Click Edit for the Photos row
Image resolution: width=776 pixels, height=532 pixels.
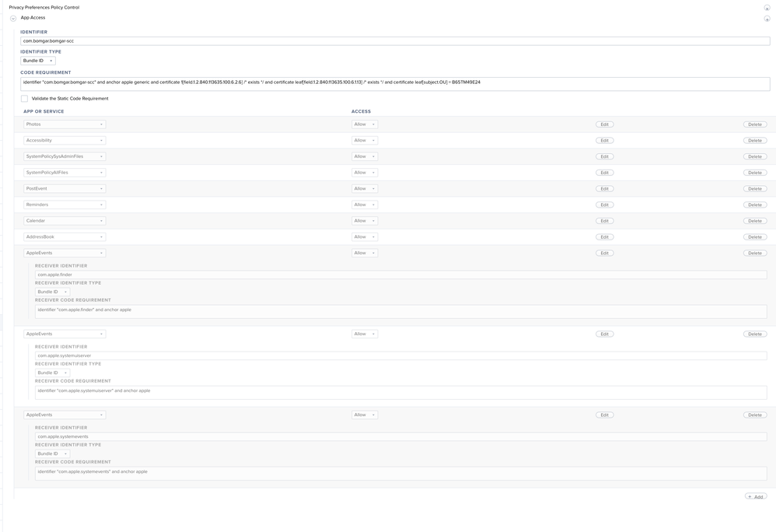(604, 124)
